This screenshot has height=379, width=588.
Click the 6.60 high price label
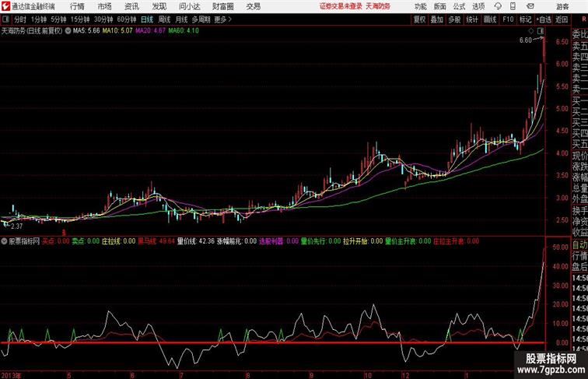click(x=525, y=40)
